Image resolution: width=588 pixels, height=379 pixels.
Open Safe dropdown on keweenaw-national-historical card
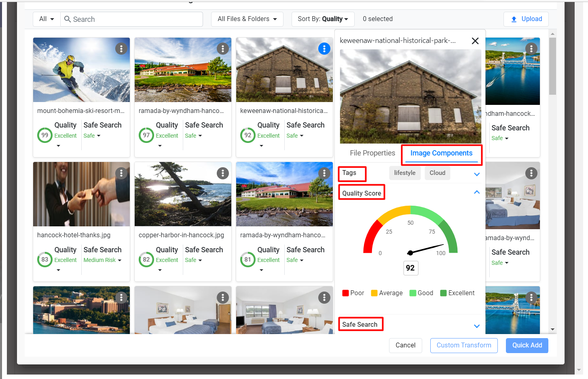(x=295, y=136)
